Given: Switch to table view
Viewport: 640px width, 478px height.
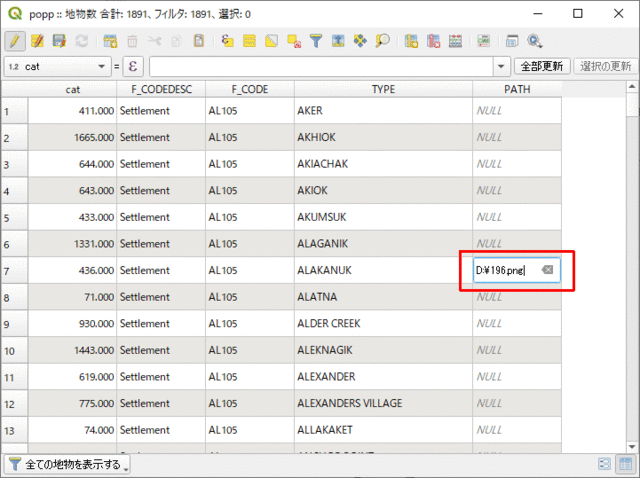Looking at the screenshot, I should point(626,464).
